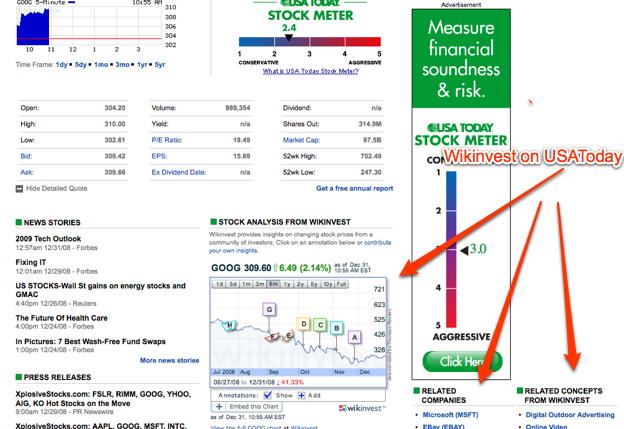
Task: Open annotation flag F on the chart
Action: [x=273, y=337]
